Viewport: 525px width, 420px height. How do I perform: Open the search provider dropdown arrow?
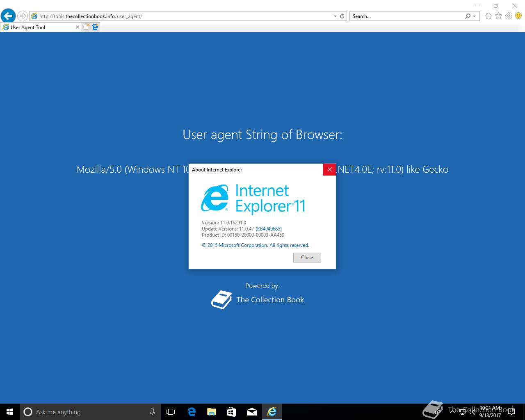tap(475, 16)
